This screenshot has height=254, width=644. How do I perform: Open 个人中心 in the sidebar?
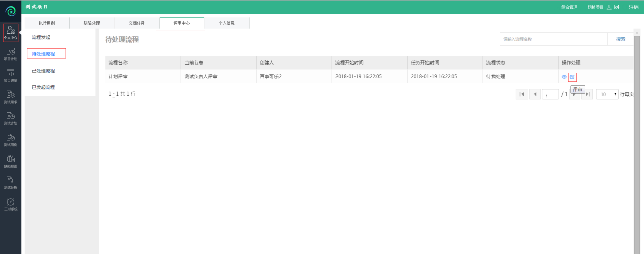point(11,33)
